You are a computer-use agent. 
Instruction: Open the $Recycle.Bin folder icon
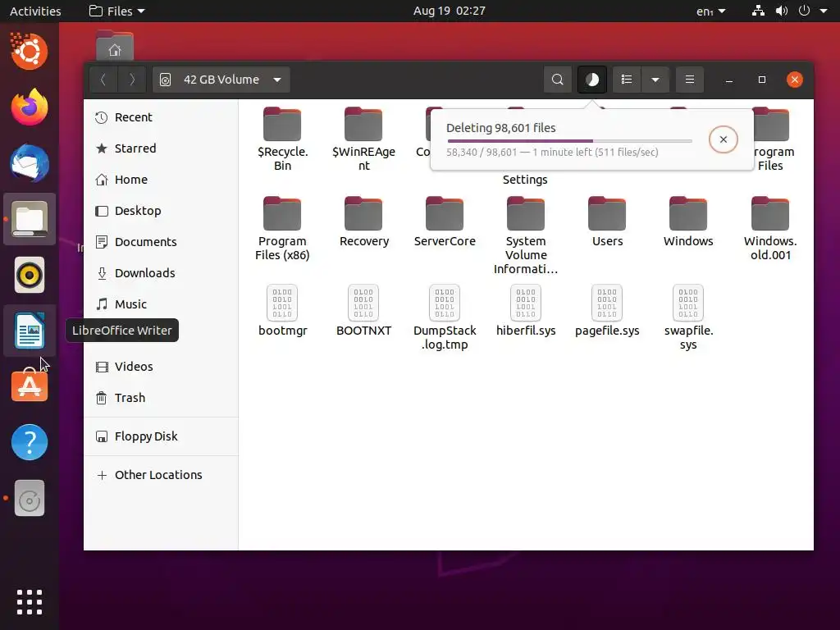tap(282, 125)
